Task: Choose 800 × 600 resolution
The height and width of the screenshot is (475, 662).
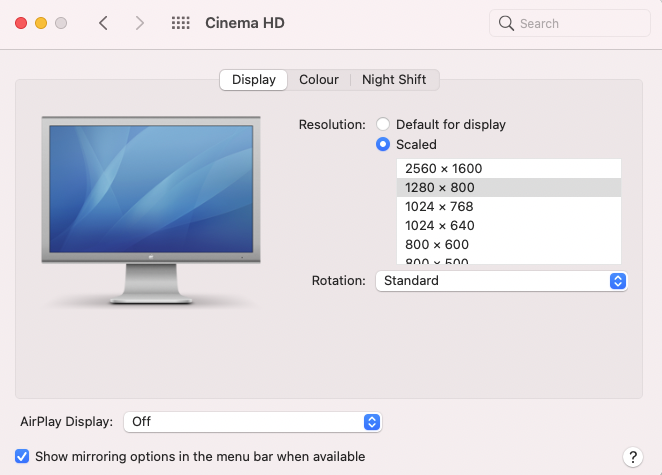Action: (x=509, y=244)
